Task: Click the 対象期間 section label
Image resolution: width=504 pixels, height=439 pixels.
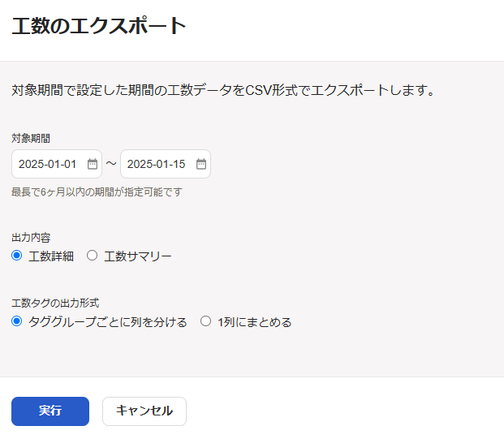Action: tap(31, 138)
